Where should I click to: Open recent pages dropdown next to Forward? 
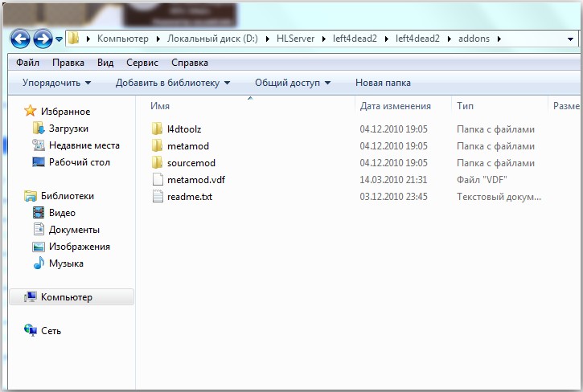pyautogui.click(x=60, y=39)
